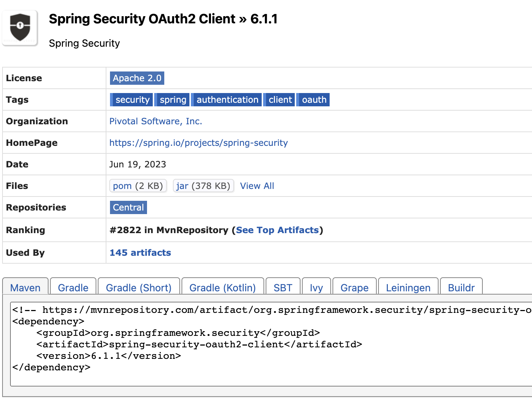Select the oauth tag

(313, 99)
